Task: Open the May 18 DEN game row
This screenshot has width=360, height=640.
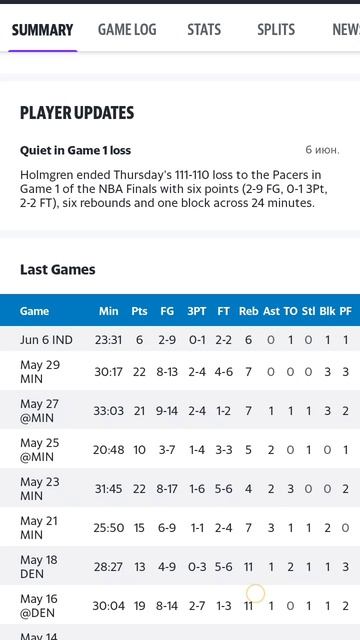Action: pyautogui.click(x=180, y=567)
